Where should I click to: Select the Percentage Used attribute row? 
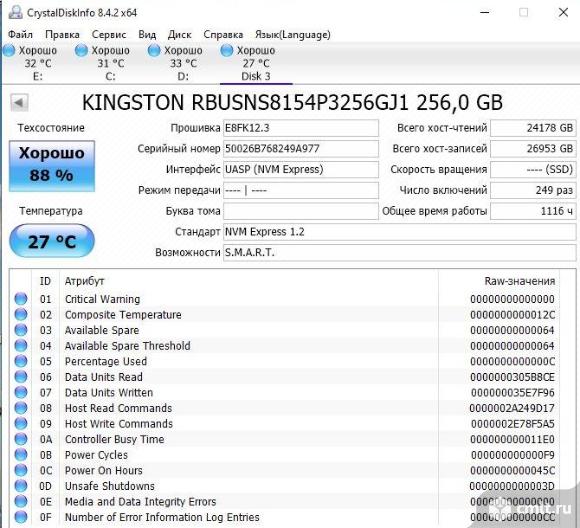(285, 361)
